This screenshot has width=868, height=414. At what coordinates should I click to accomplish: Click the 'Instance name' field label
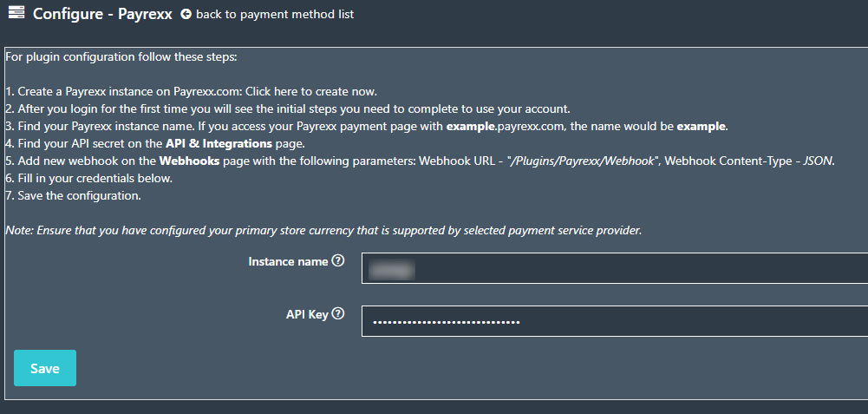point(289,261)
